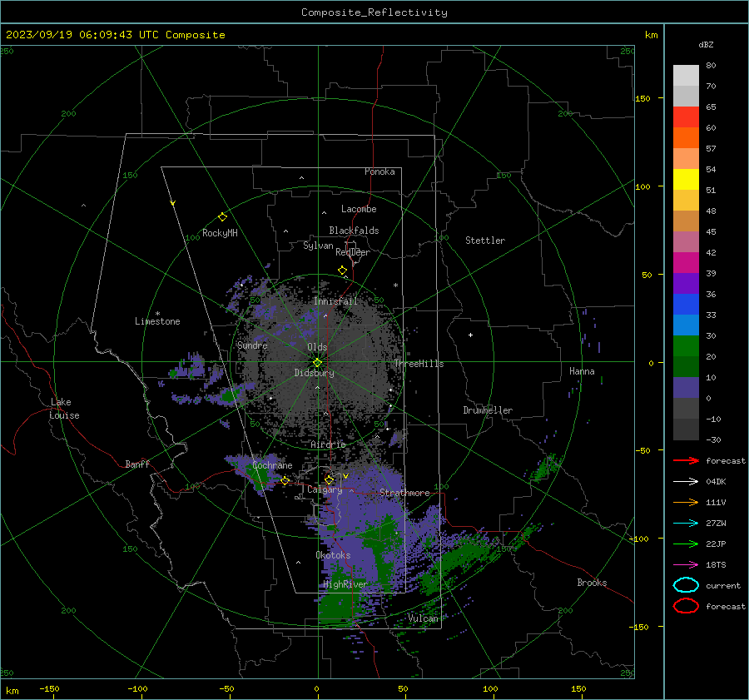
Task: Click the magenta 18TS arrow icon
Action: click(x=686, y=565)
